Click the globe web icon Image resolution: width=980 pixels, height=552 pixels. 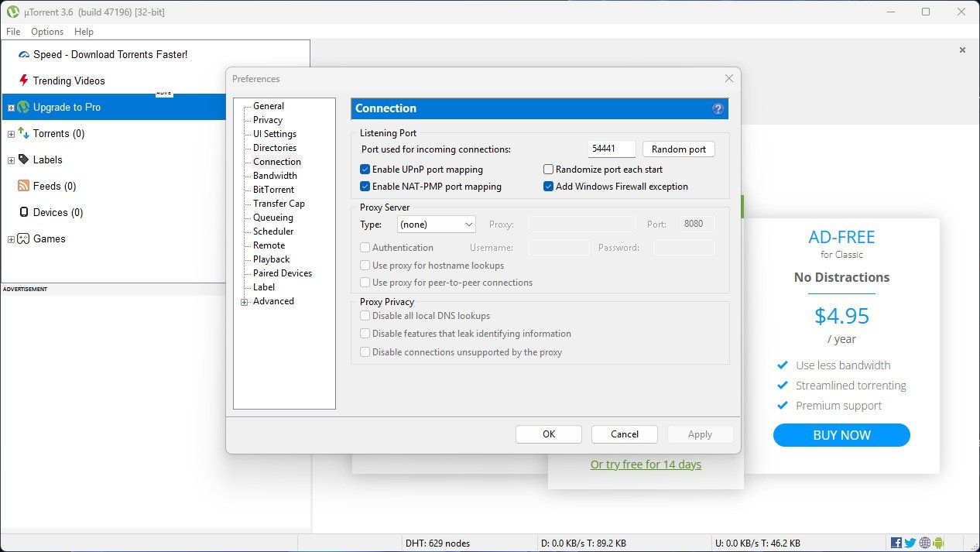[x=924, y=543]
